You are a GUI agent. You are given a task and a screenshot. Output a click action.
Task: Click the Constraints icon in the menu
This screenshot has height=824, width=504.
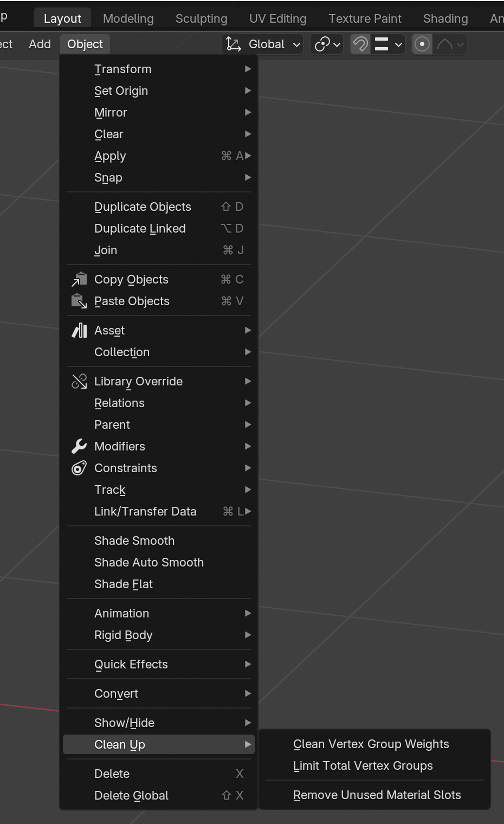click(x=79, y=468)
